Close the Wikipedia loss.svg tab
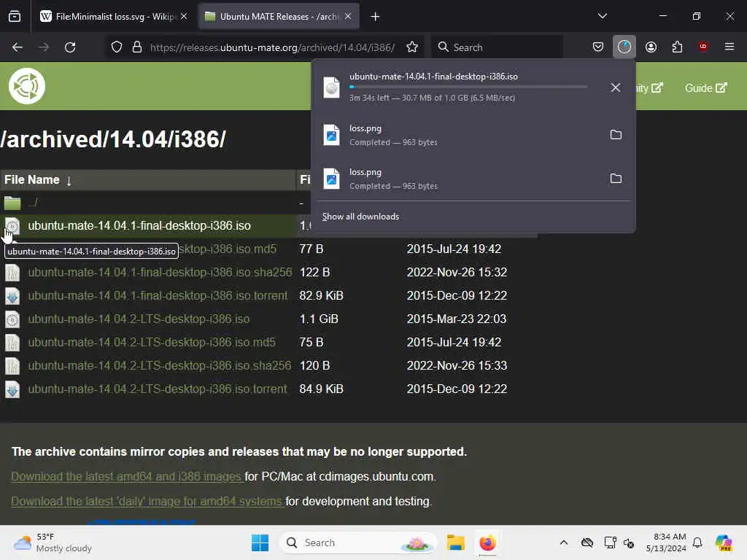Viewport: 747px width, 560px height. (184, 17)
